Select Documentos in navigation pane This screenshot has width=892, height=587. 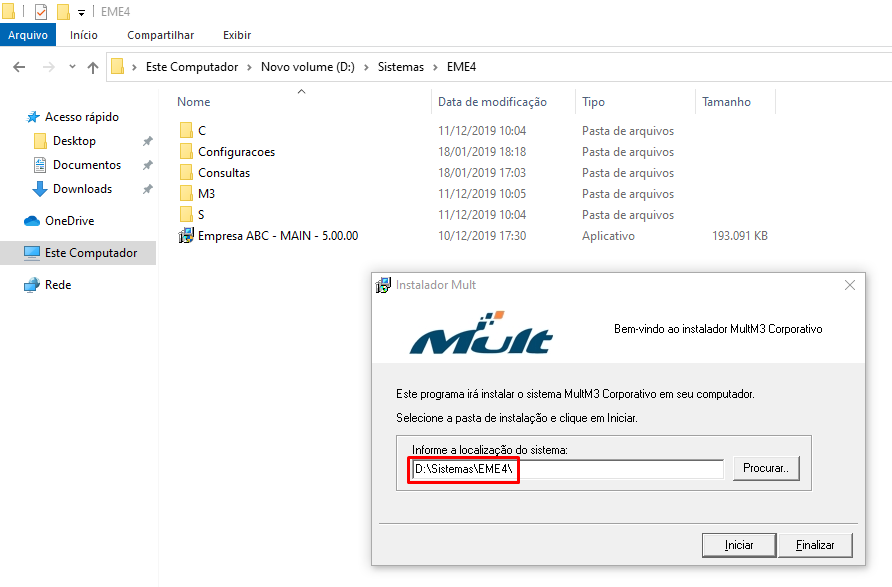[87, 165]
